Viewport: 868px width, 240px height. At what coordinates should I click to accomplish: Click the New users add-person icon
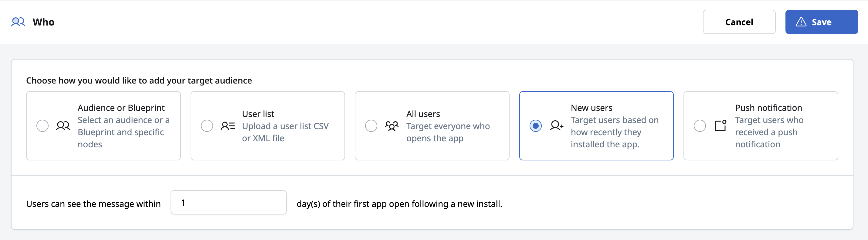(x=557, y=126)
